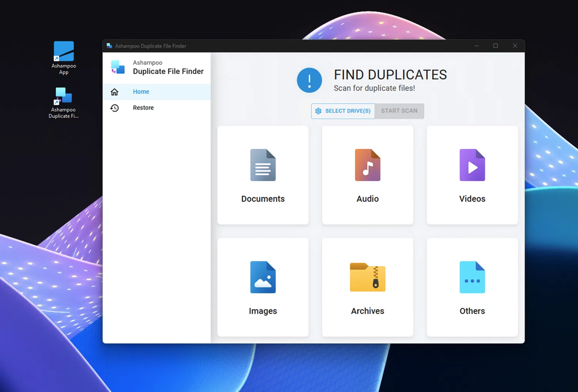
Task: Click the 'Duplicate File Finder' sidebar title
Action: point(168,71)
